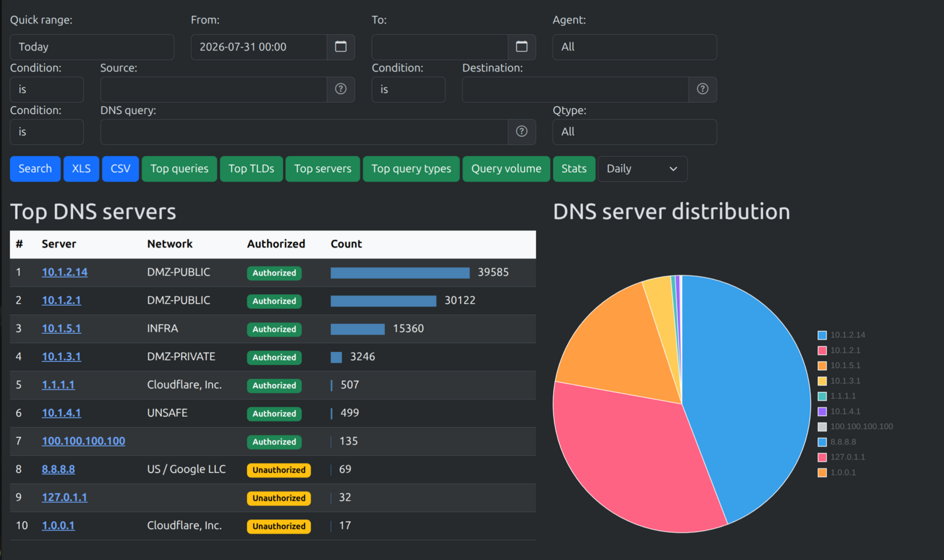Open the Qtype dropdown
Viewport: 944px width, 560px height.
pyautogui.click(x=635, y=131)
